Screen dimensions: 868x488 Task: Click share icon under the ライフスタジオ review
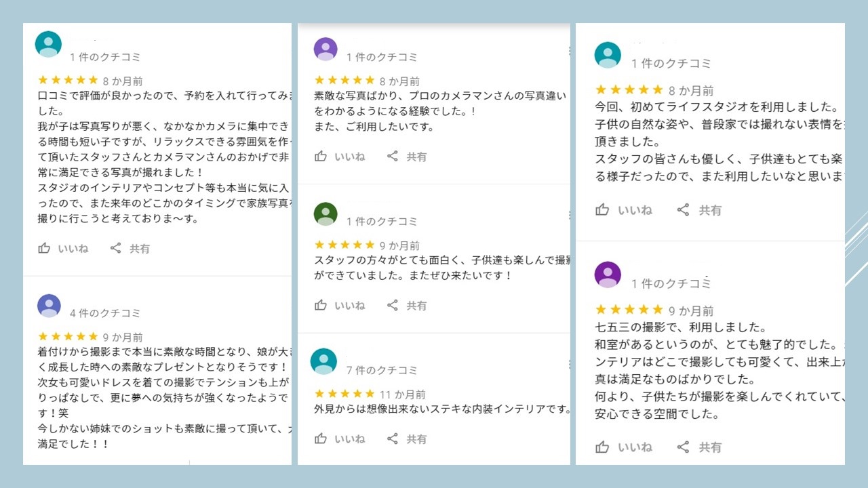683,210
